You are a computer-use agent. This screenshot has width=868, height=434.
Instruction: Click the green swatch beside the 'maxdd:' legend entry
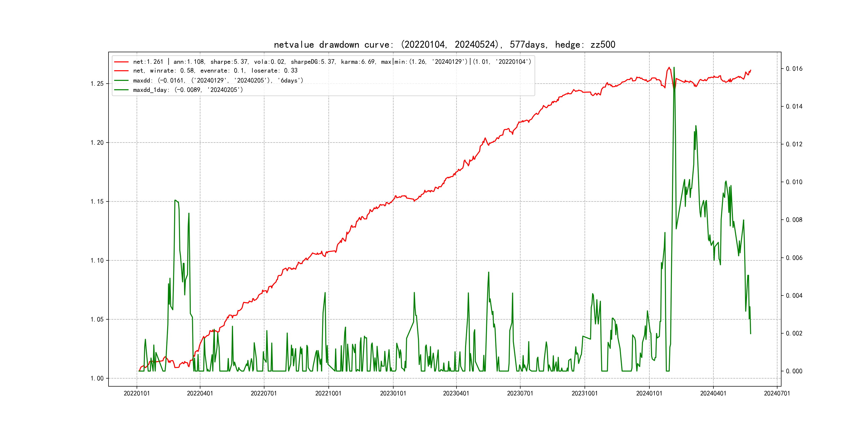121,81
